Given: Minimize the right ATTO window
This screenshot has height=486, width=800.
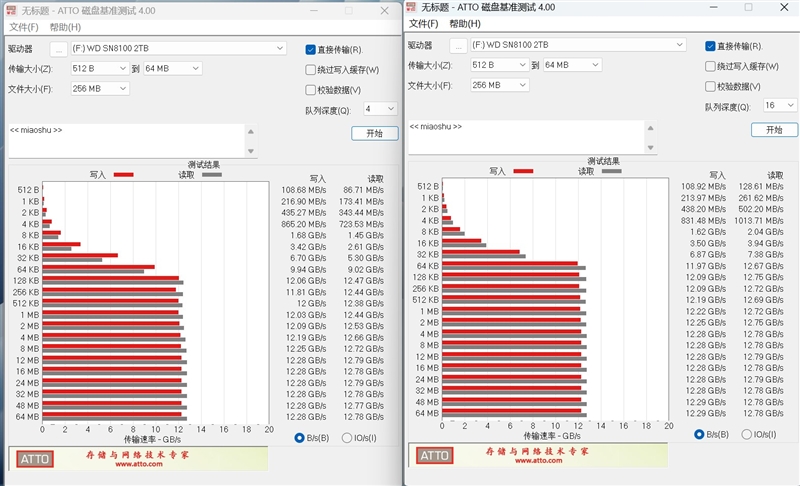Looking at the screenshot, I should point(713,7).
